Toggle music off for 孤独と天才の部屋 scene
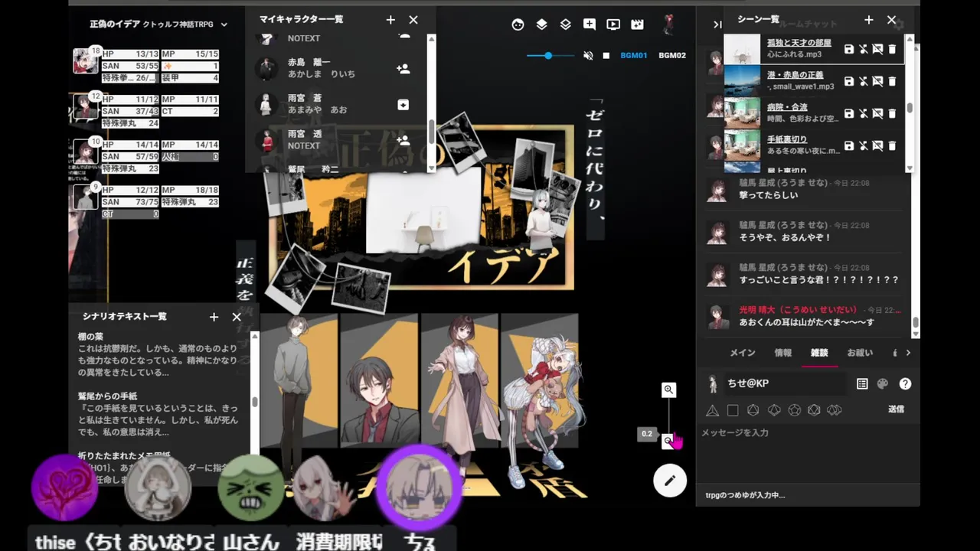Screen dimensions: 980x551 [x=864, y=49]
